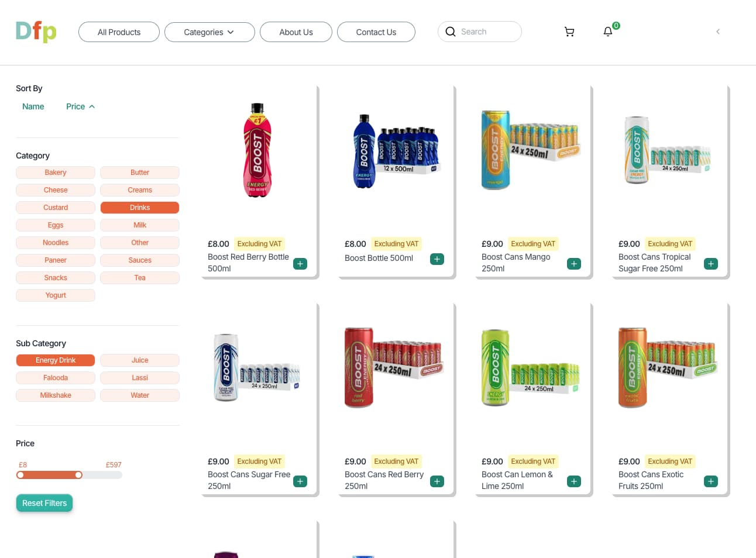The width and height of the screenshot is (756, 558).
Task: Click the grey end of the price slider track
Action: 102,475
